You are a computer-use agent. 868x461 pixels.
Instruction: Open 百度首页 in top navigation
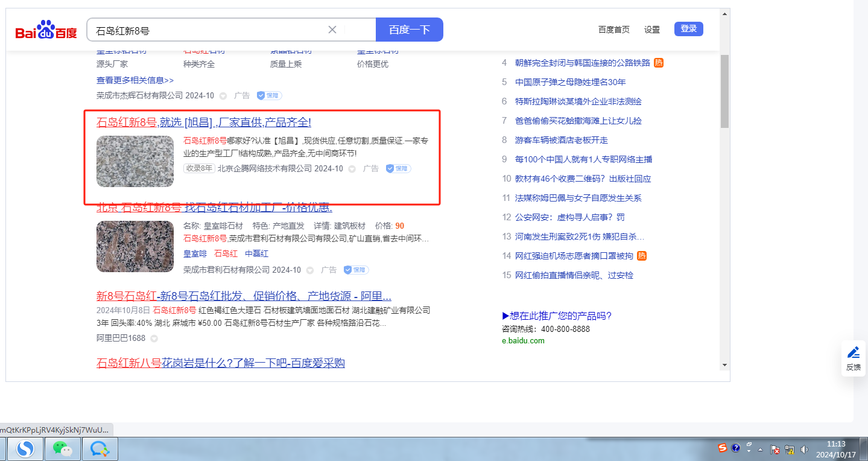pos(613,30)
